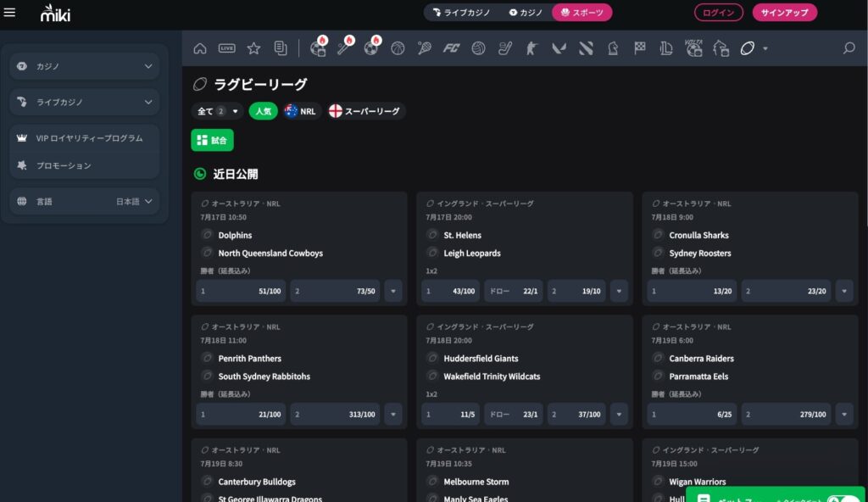868x502 pixels.
Task: Toggle the quick bet switch
Action: pos(843,499)
